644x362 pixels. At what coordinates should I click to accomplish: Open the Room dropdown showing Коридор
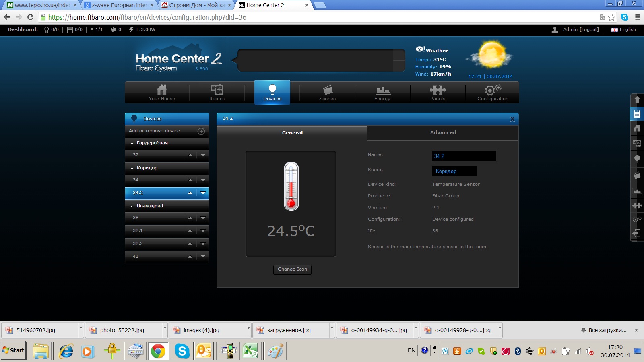454,171
